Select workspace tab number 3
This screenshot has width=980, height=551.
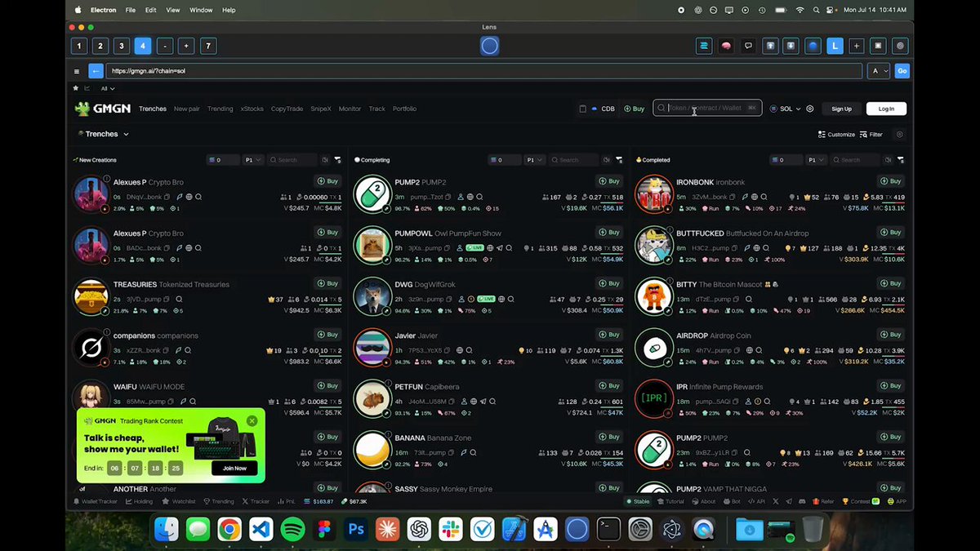122,47
